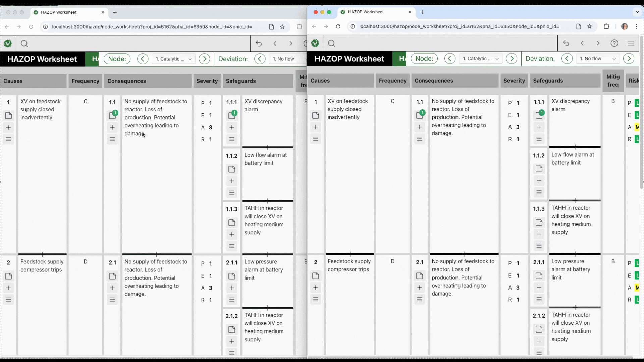Open the Deviation dropdown showing 1. No flow in the right window
This screenshot has width=644, height=362.
[x=598, y=59]
